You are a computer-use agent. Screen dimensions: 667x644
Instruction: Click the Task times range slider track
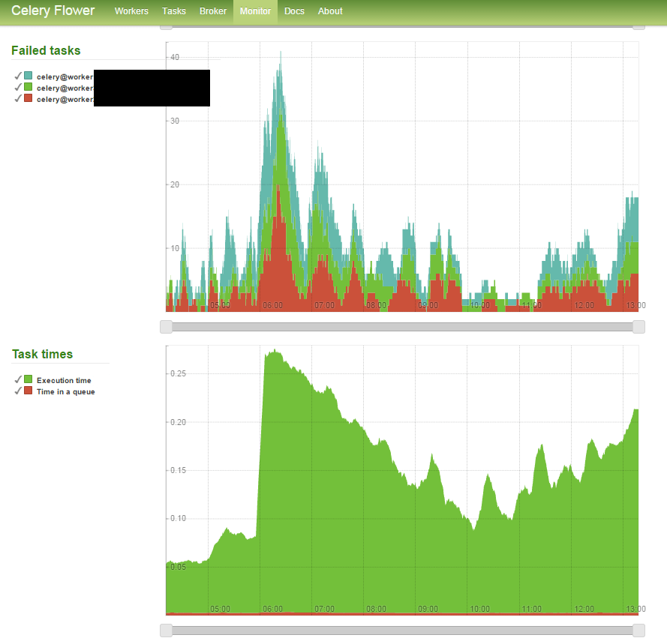(x=402, y=631)
